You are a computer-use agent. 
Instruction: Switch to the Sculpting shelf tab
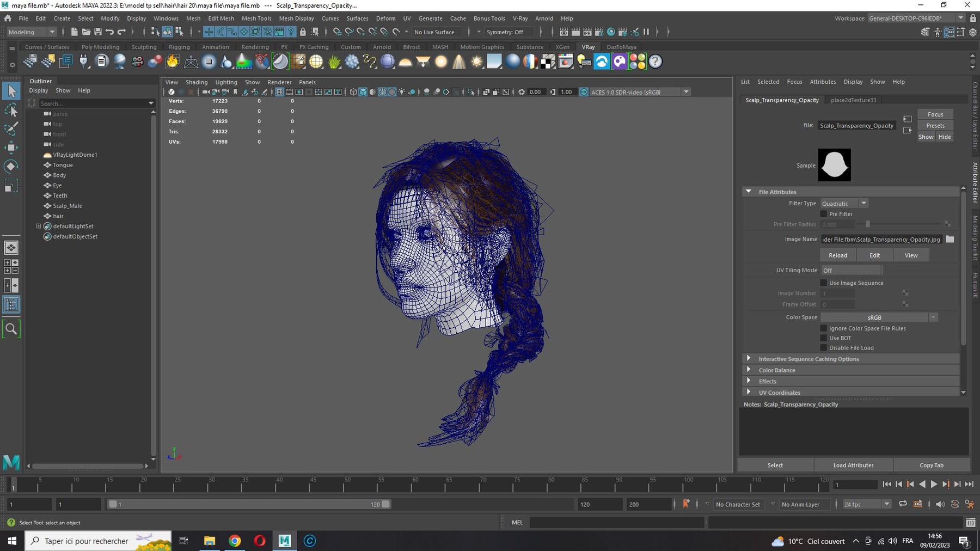click(144, 47)
